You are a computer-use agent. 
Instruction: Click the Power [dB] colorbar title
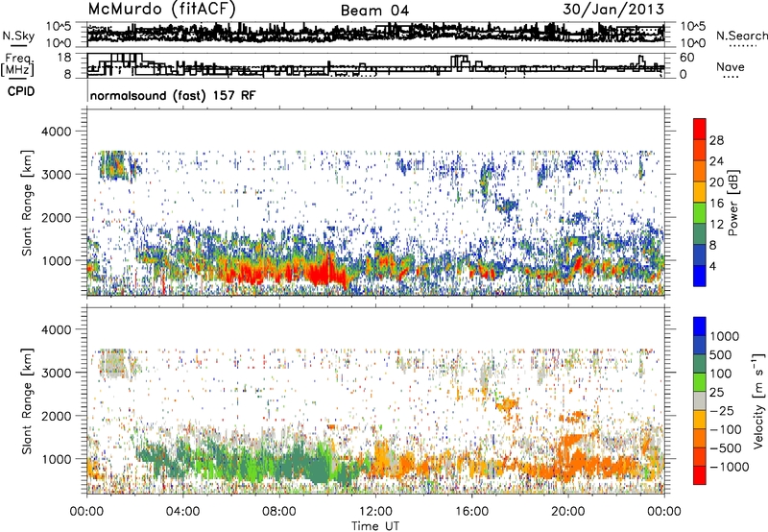(x=733, y=203)
